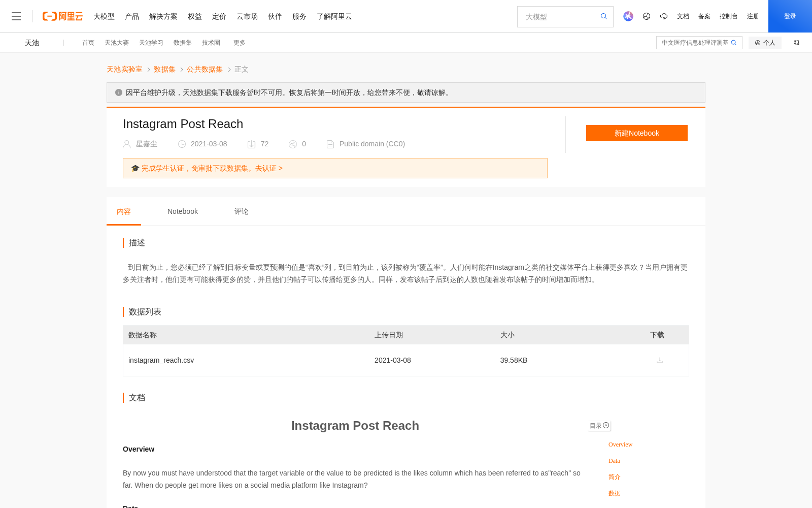The image size is (812, 508).
Task: Open the 文档 link in top bar
Action: [x=683, y=16]
